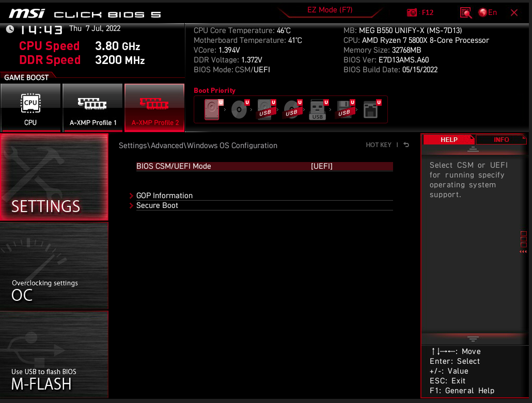This screenshot has height=403, width=532.
Task: Click the back arrow next to HOT KEY
Action: (x=406, y=145)
